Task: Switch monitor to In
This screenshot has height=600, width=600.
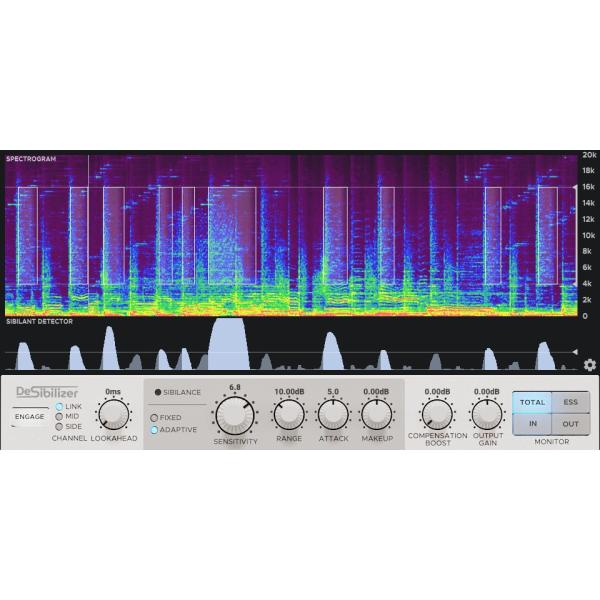Action: point(532,424)
